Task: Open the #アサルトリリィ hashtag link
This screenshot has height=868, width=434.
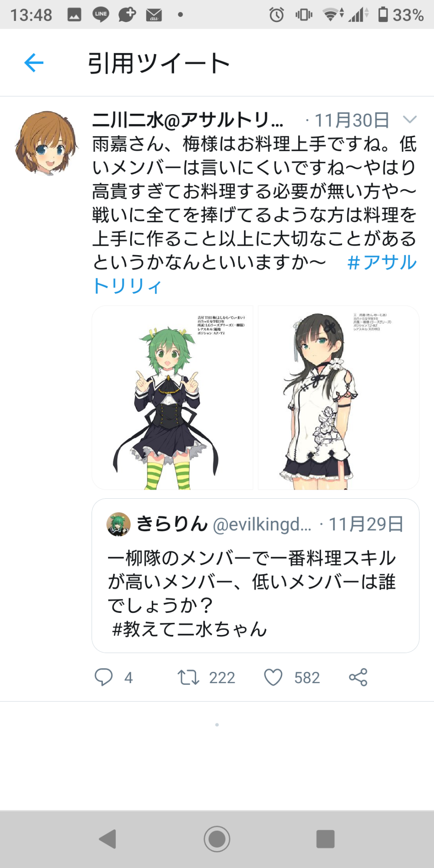Action: 255,274
